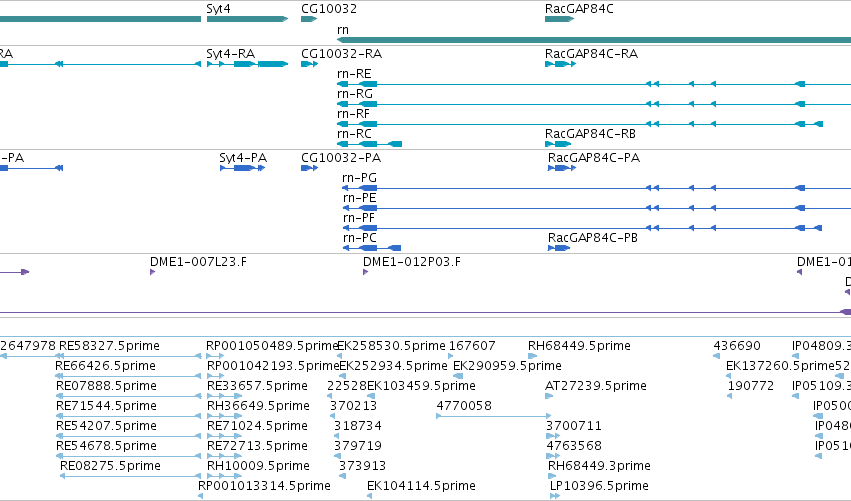Image resolution: width=851 pixels, height=501 pixels.
Task: Select the 436690 feature label
Action: point(737,346)
